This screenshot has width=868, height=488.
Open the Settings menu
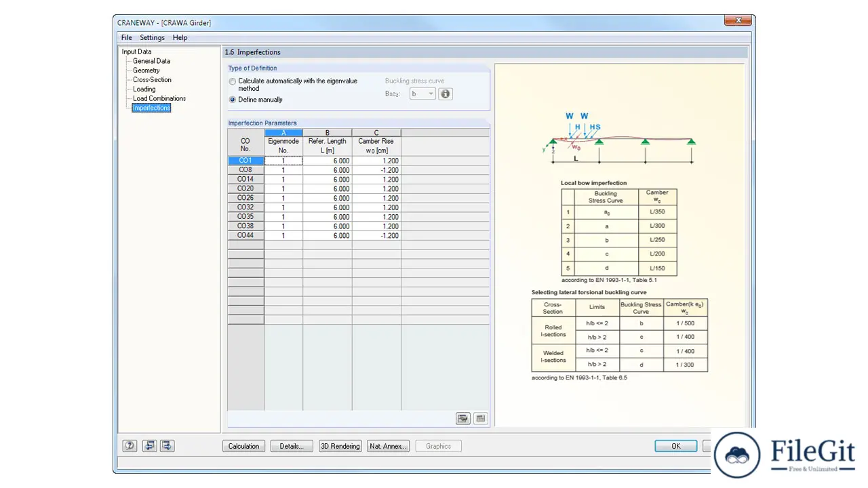click(x=152, y=38)
